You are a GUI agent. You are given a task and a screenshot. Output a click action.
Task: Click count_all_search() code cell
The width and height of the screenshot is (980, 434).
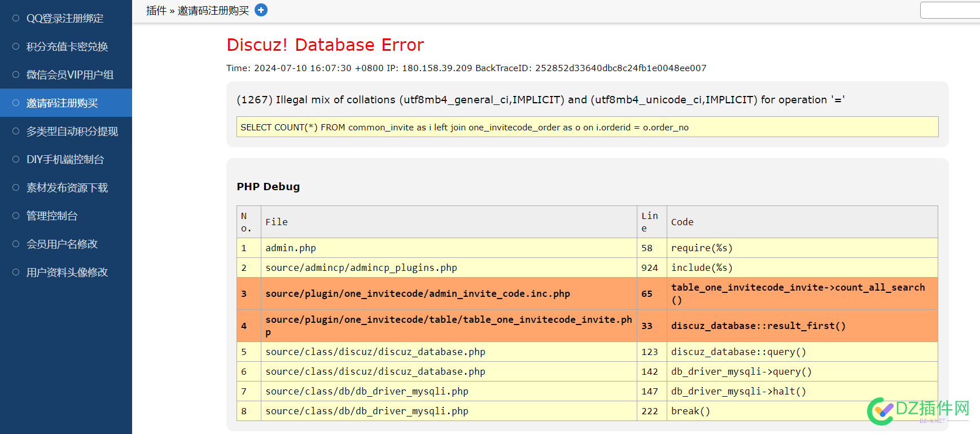click(802, 293)
